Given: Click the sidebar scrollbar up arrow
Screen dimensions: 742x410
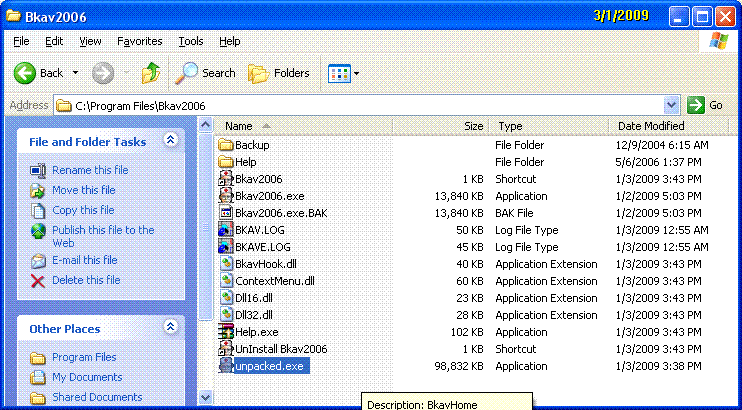Looking at the screenshot, I should (205, 125).
